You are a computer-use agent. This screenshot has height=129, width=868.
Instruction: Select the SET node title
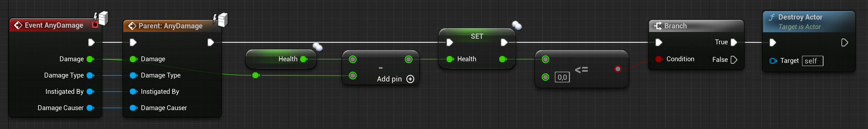pyautogui.click(x=476, y=36)
